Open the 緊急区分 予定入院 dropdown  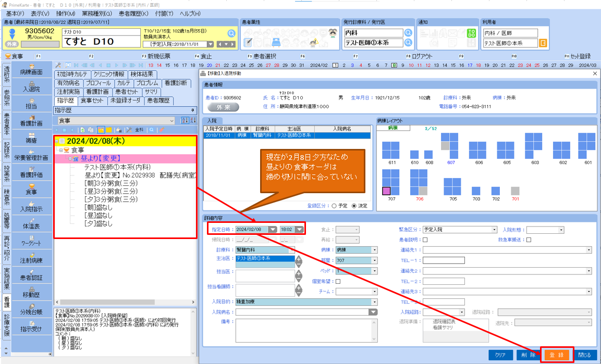[494, 230]
